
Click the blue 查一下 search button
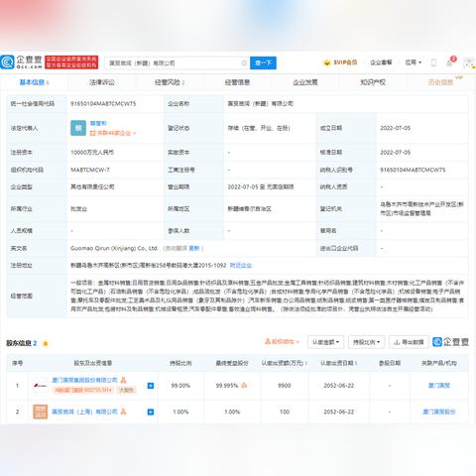pyautogui.click(x=263, y=62)
